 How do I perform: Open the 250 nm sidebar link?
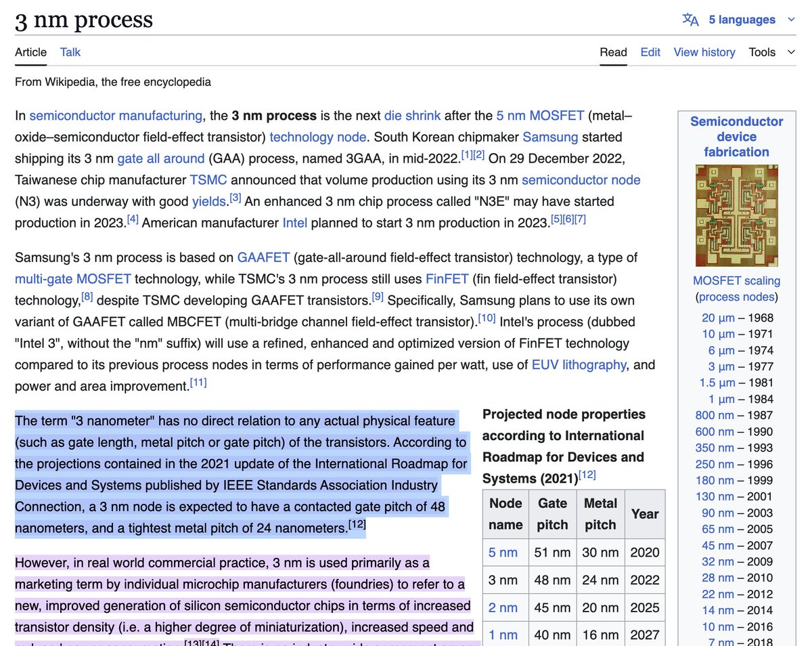[x=715, y=464]
